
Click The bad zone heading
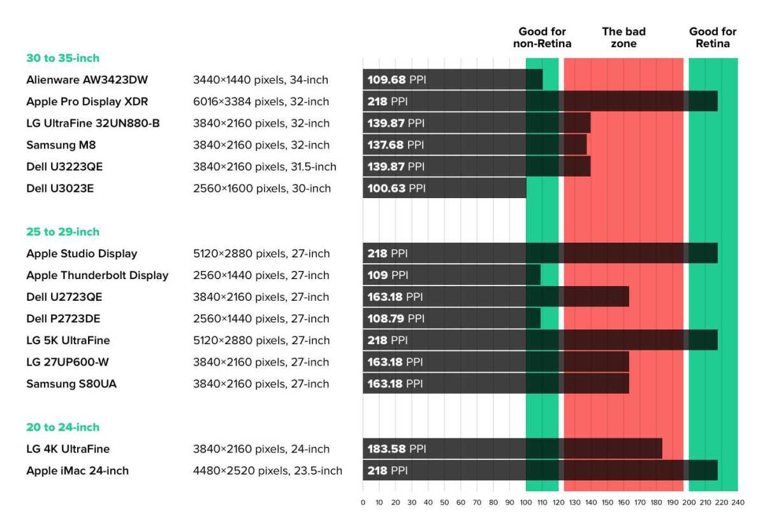(623, 38)
